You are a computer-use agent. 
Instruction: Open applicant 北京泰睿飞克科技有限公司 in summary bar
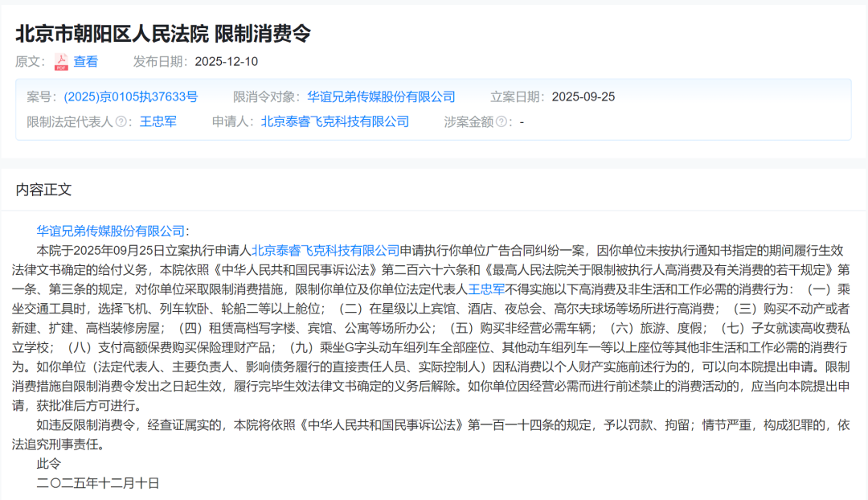pos(334,122)
